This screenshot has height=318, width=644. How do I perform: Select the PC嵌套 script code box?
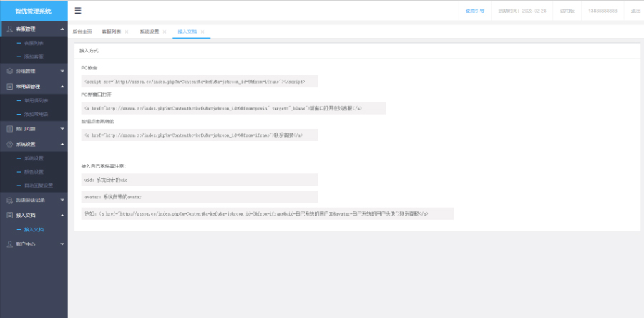pyautogui.click(x=200, y=82)
